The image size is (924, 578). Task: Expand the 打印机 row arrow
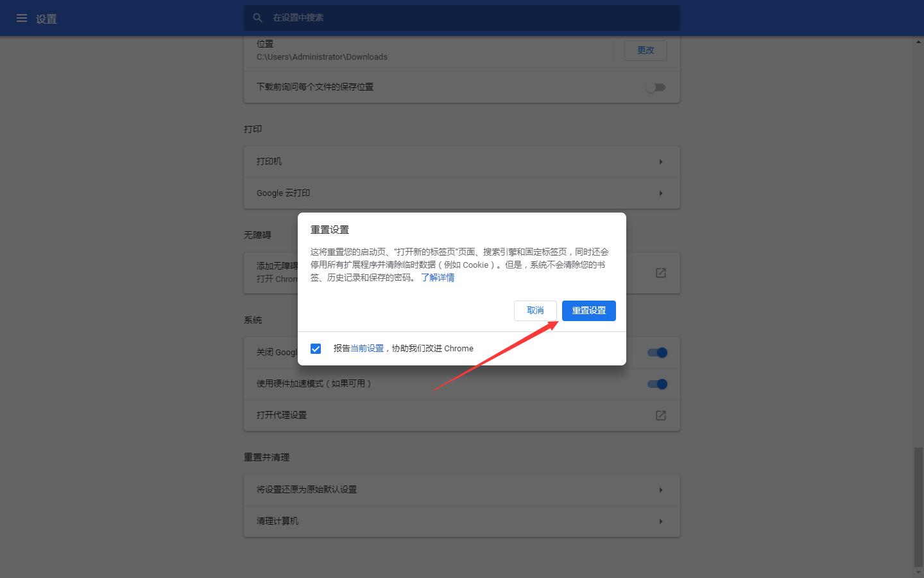(x=660, y=162)
